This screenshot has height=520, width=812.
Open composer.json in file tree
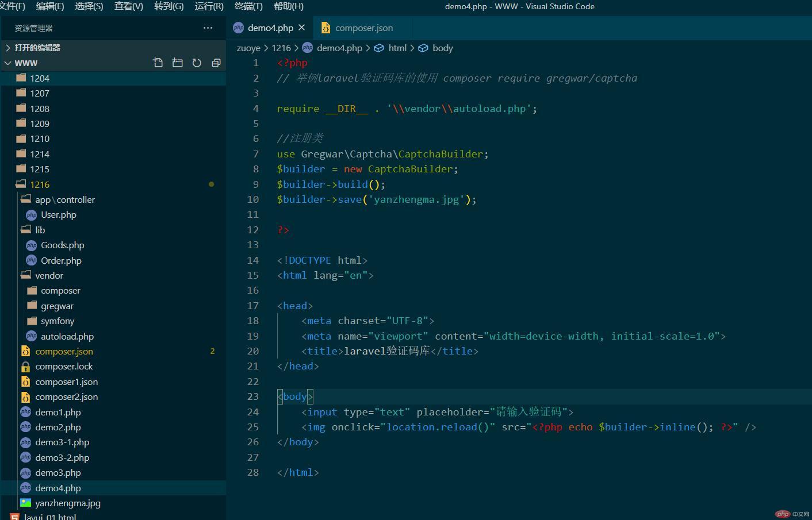(113, 351)
